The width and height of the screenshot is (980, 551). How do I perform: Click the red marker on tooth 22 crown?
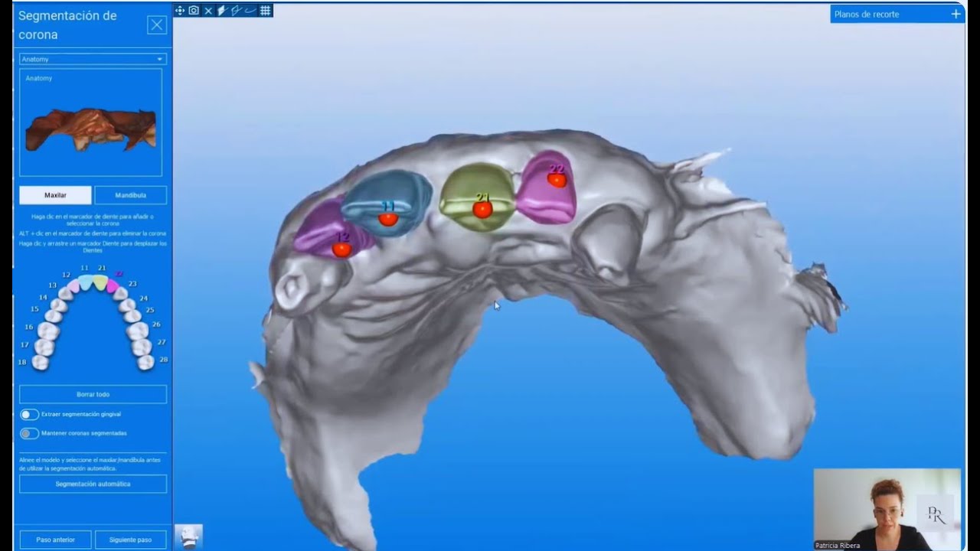pyautogui.click(x=557, y=180)
